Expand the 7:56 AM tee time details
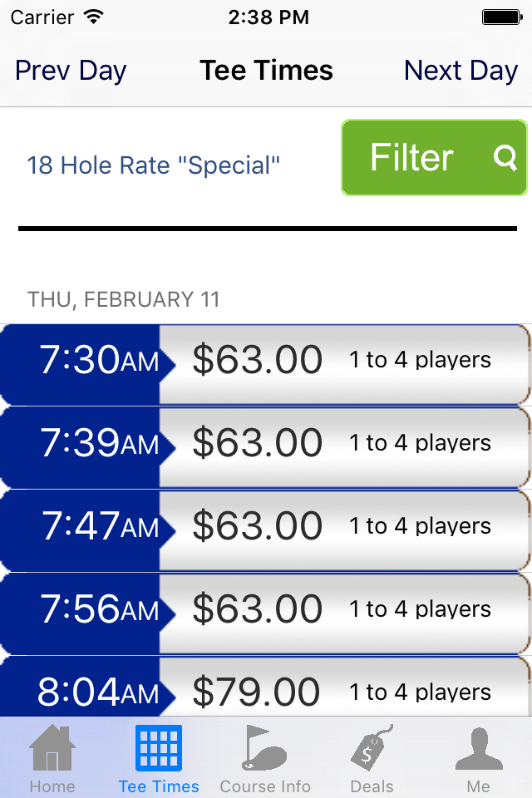This screenshot has height=798, width=532. click(266, 608)
